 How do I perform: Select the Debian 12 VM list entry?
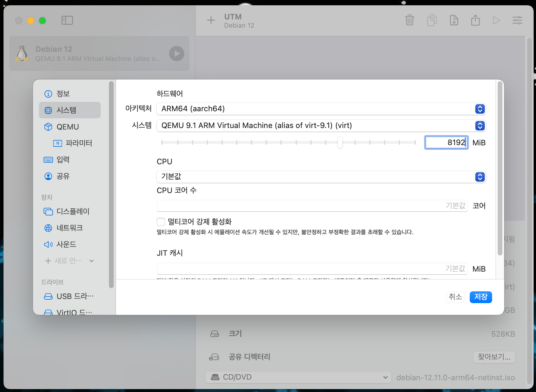[99, 54]
